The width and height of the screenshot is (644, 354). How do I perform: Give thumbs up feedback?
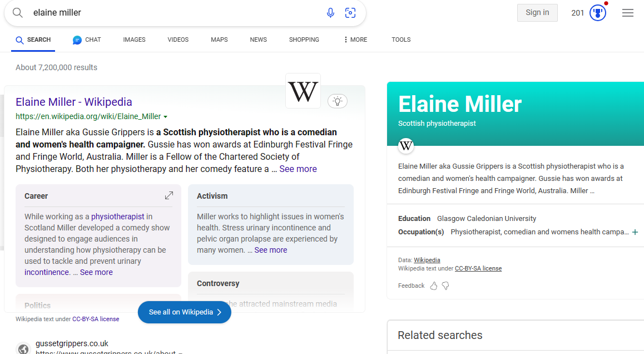coord(434,286)
